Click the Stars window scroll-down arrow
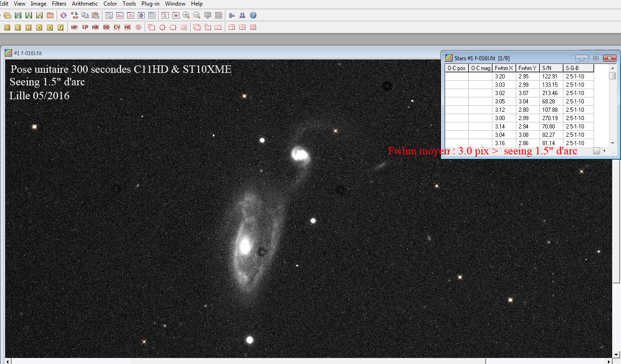This screenshot has height=364, width=621. (613, 143)
